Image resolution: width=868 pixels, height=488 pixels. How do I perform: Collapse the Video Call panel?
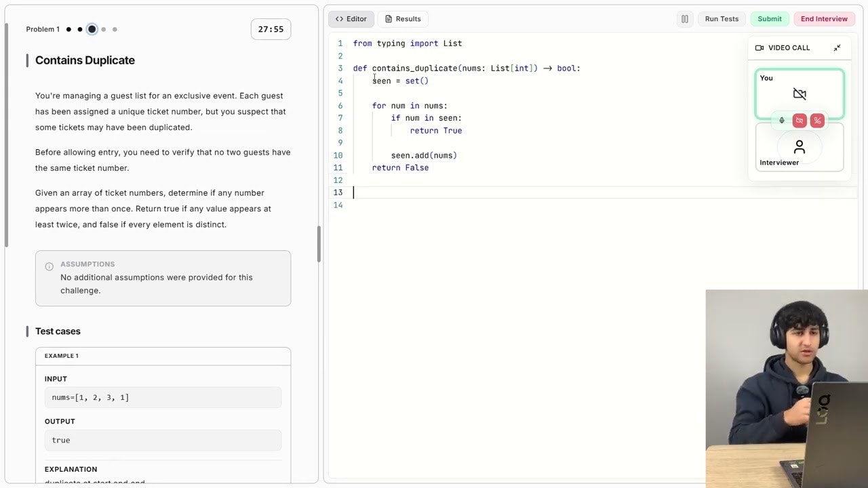pos(837,48)
